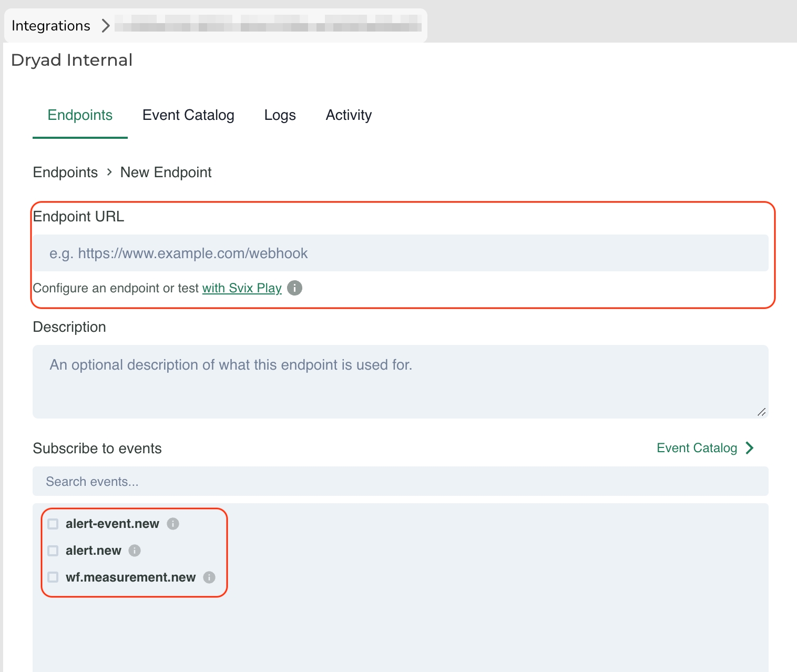Check the alert.new event checkbox
This screenshot has height=672, width=797.
pos(53,551)
